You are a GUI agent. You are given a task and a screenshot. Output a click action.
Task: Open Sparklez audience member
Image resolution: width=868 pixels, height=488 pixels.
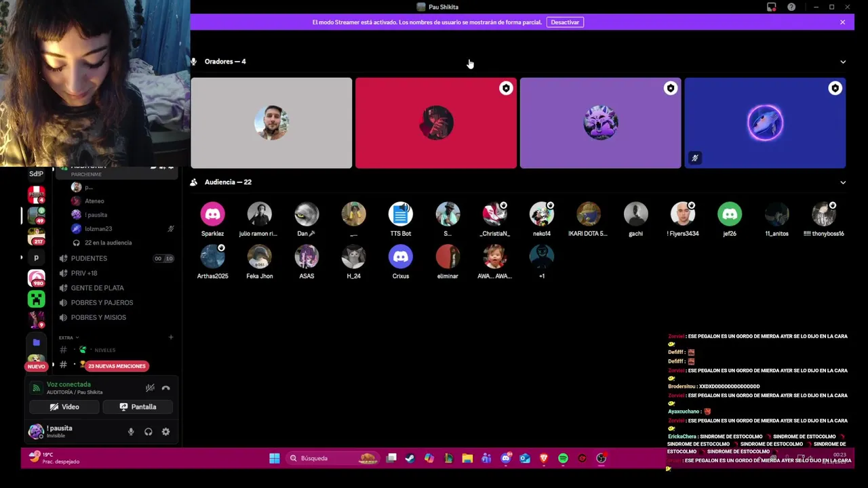212,220
